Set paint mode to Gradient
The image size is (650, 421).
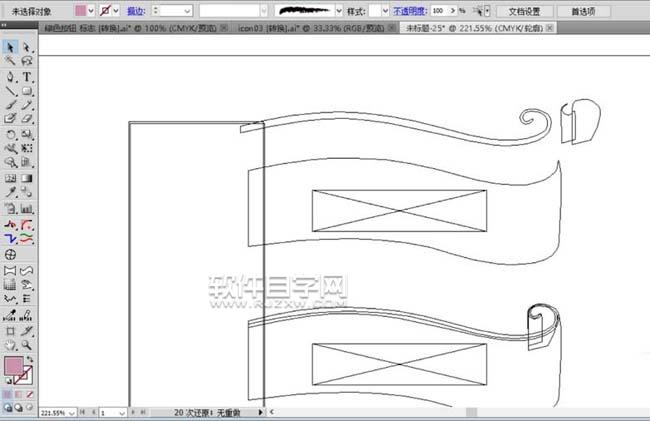(x=19, y=394)
